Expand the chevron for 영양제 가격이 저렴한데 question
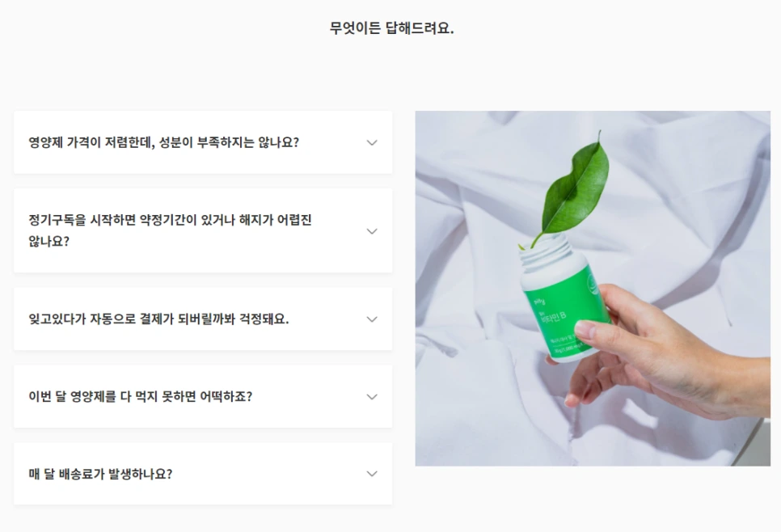Image resolution: width=781 pixels, height=532 pixels. [x=372, y=142]
